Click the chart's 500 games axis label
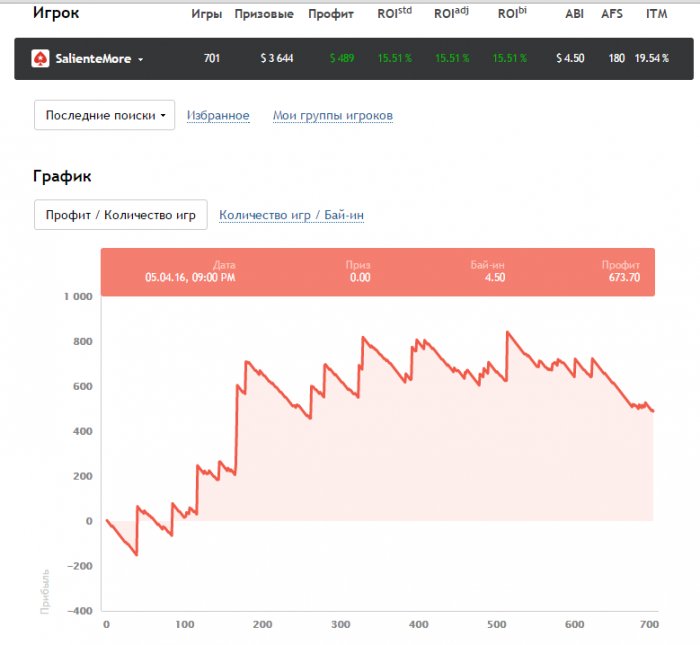The height and width of the screenshot is (645, 700). [x=496, y=625]
